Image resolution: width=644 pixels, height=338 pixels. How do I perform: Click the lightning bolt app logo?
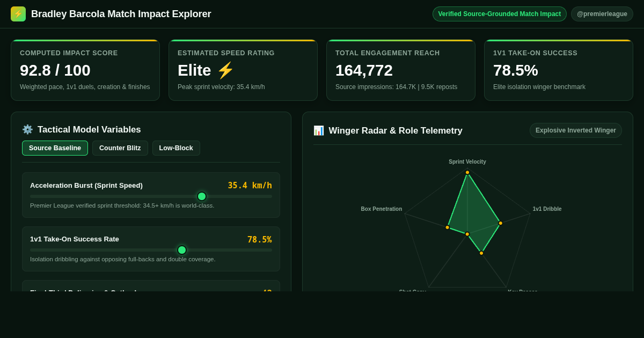18,14
